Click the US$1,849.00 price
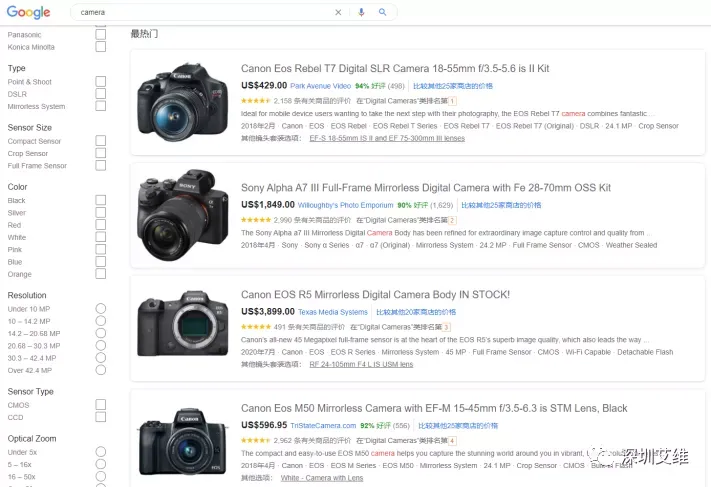 click(x=268, y=205)
